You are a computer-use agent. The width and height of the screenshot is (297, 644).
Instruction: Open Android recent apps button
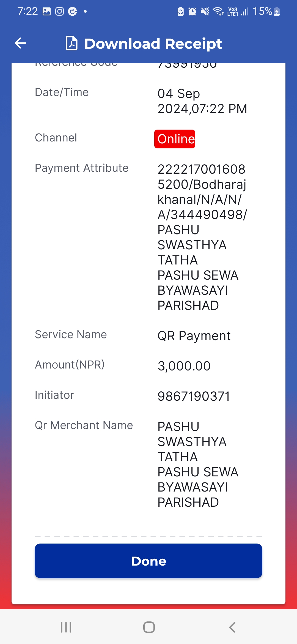click(66, 627)
